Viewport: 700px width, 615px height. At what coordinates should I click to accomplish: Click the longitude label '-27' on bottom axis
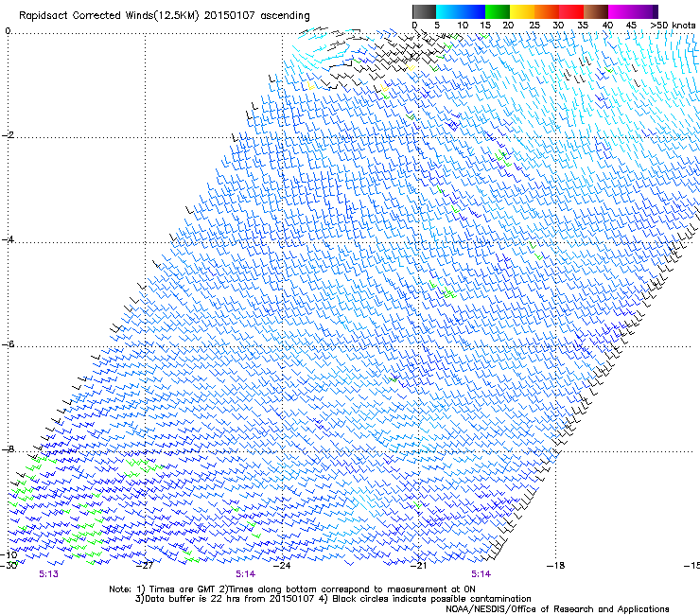click(145, 566)
